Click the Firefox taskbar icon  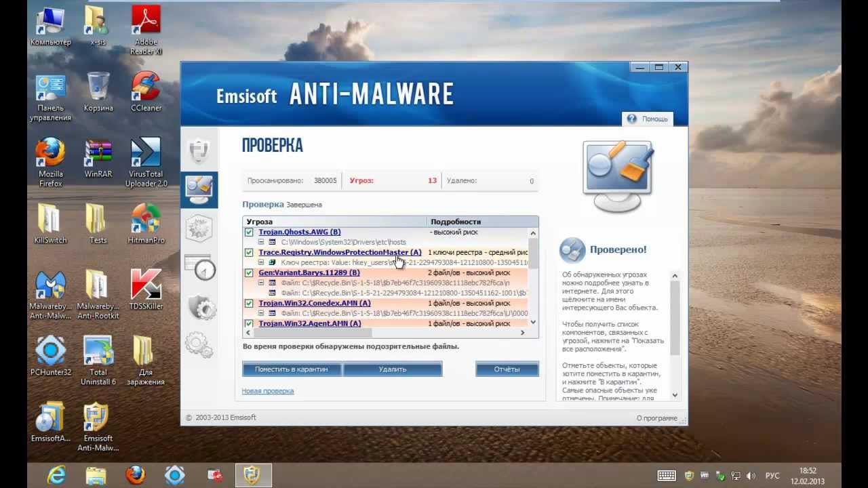click(135, 475)
